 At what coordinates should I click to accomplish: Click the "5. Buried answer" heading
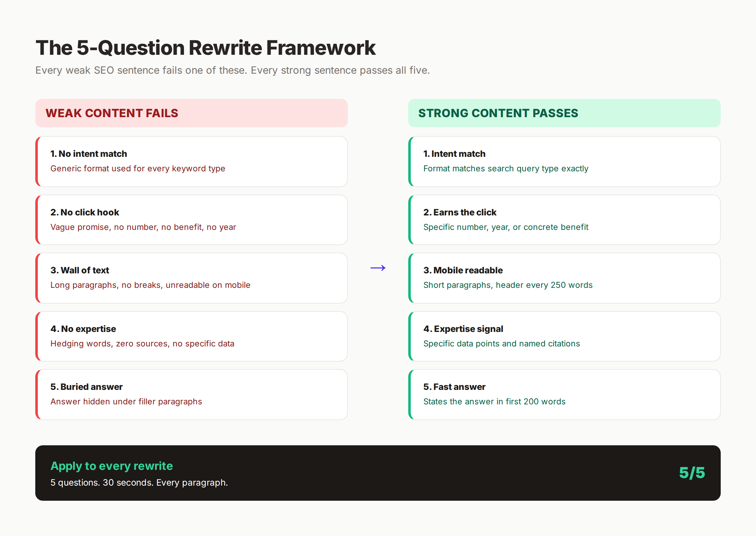click(x=87, y=387)
